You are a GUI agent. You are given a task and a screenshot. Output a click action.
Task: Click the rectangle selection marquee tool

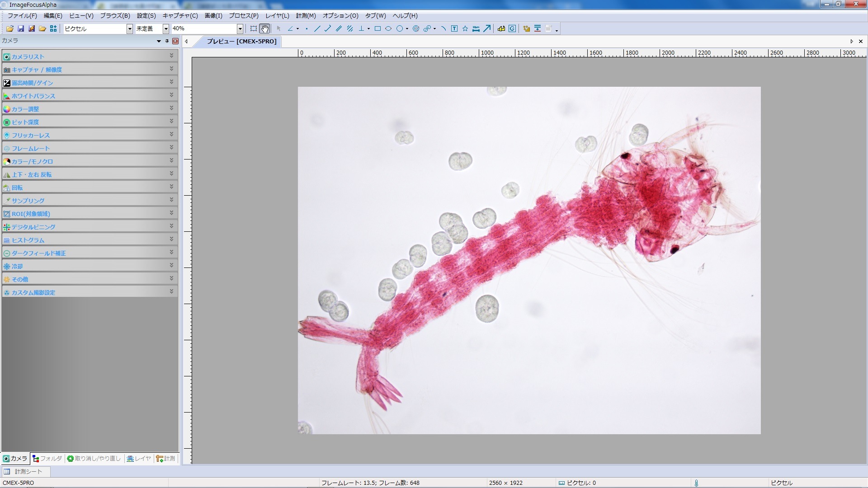254,28
